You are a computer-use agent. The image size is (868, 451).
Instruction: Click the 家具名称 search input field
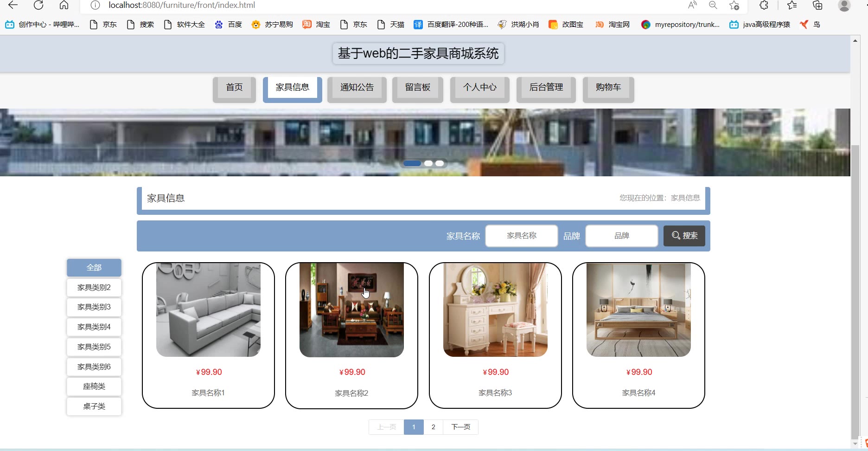(521, 236)
